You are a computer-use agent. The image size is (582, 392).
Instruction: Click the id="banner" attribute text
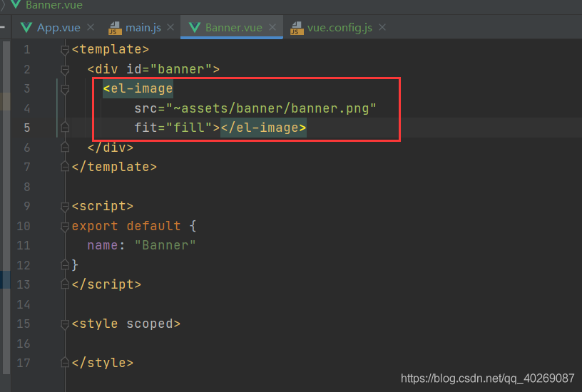tap(169, 69)
